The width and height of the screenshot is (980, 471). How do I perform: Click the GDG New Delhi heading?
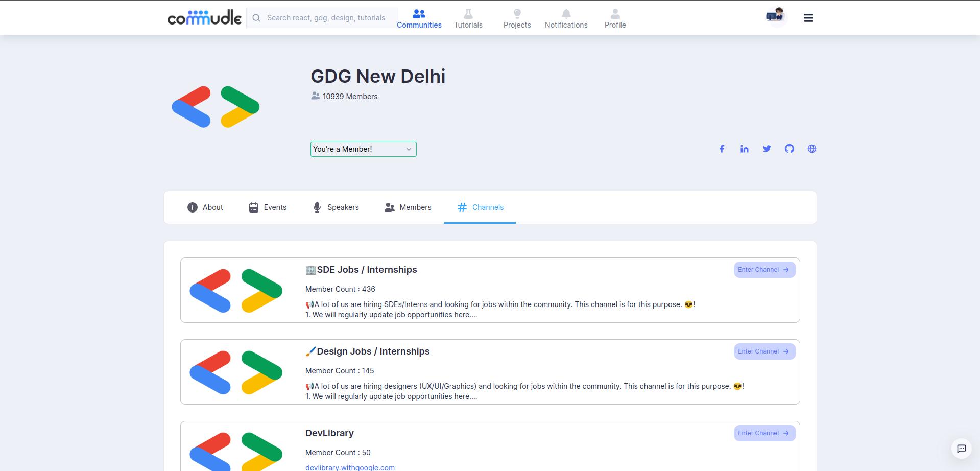378,76
